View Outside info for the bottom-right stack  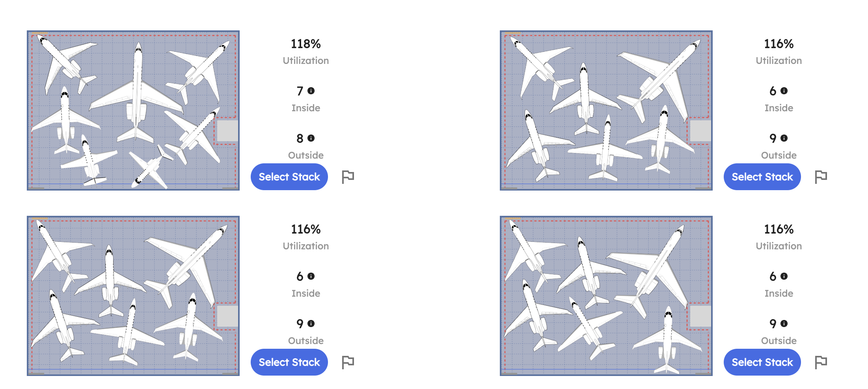coord(784,324)
